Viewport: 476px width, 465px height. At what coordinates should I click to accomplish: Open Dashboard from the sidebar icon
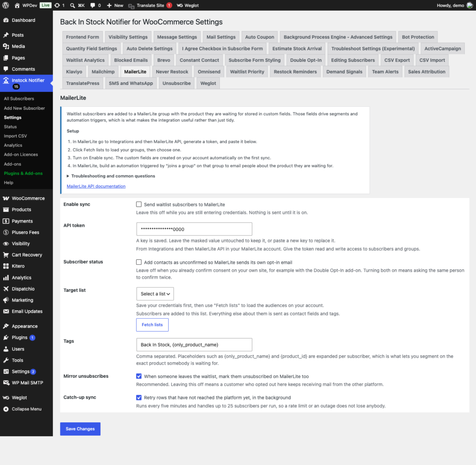6,20
